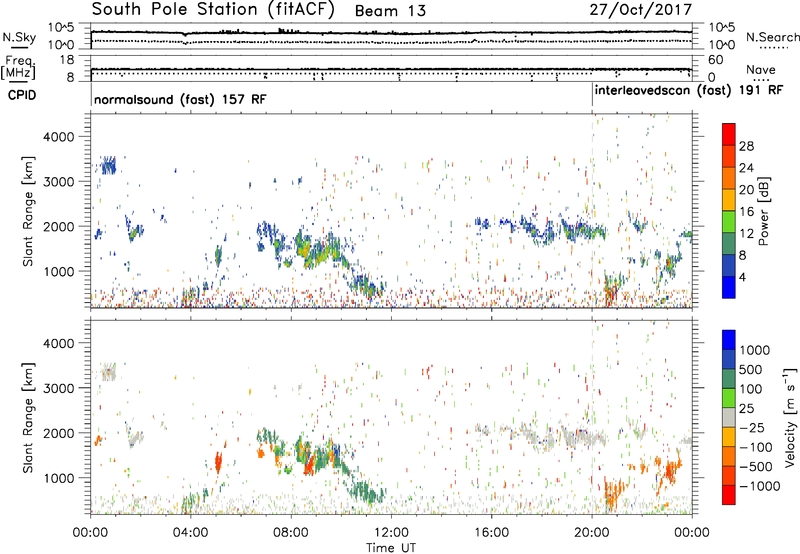800x554 pixels.
Task: Click the 20:00 time tick label
Action: pyautogui.click(x=592, y=533)
